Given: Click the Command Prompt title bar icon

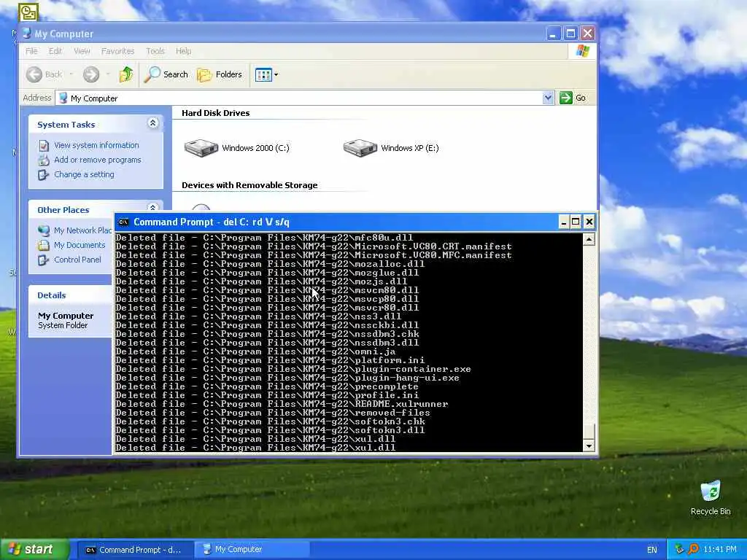Looking at the screenshot, I should pyautogui.click(x=123, y=222).
